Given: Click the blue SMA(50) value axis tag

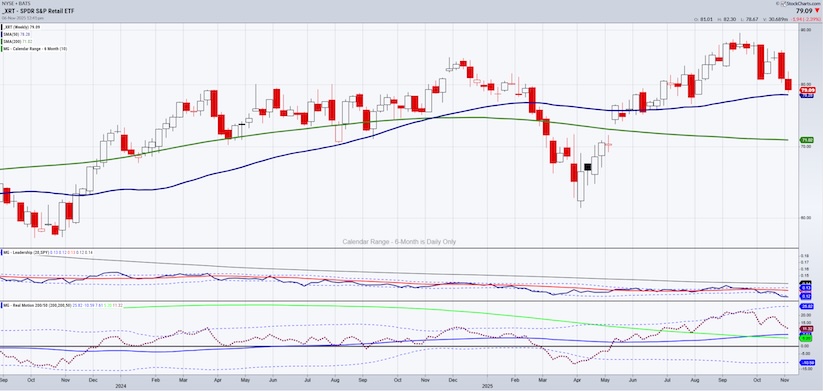Looking at the screenshot, I should (x=806, y=96).
